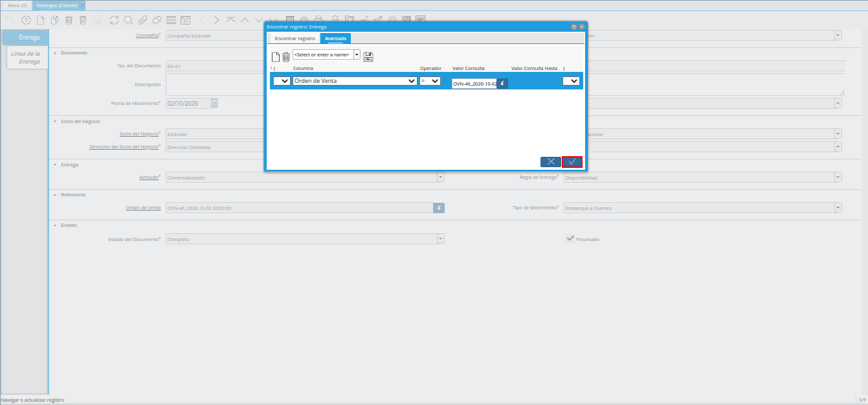Click lookup button beside Valor Consulta field
The height and width of the screenshot is (405, 868).
(502, 84)
